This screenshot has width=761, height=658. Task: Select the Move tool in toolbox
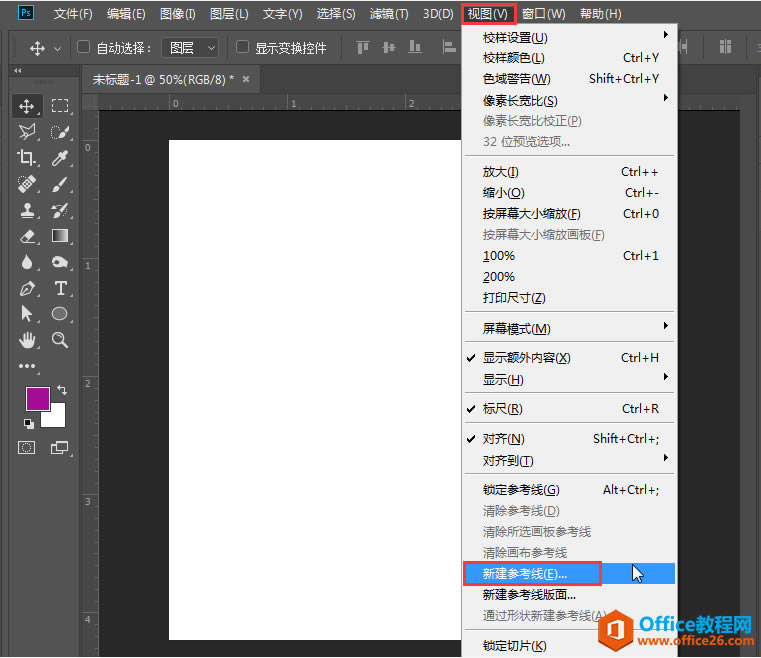click(x=27, y=106)
